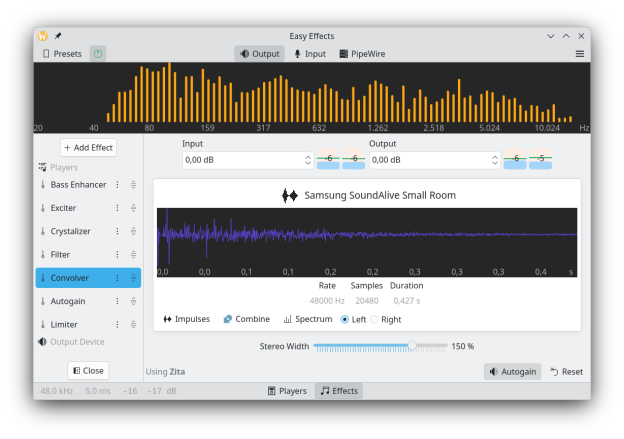The width and height of the screenshot is (624, 439).
Task: Expand the Output gain spinner arrows
Action: point(491,160)
